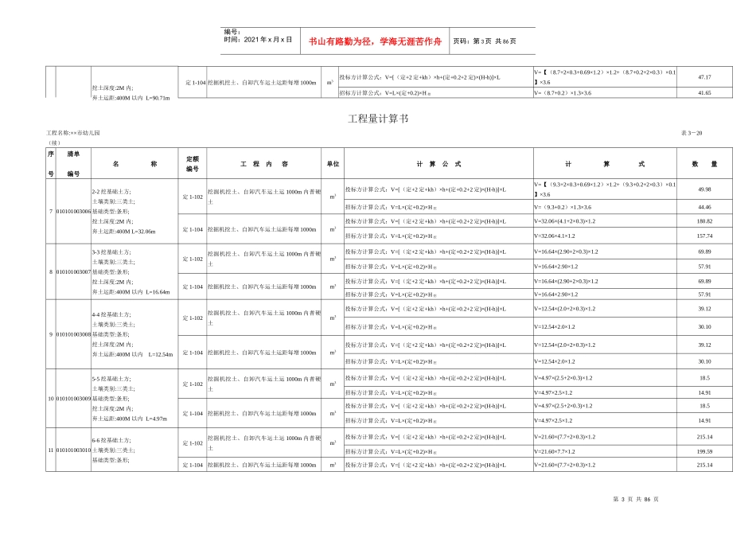
Task: Click the 计算式 column header
Action: click(605, 164)
